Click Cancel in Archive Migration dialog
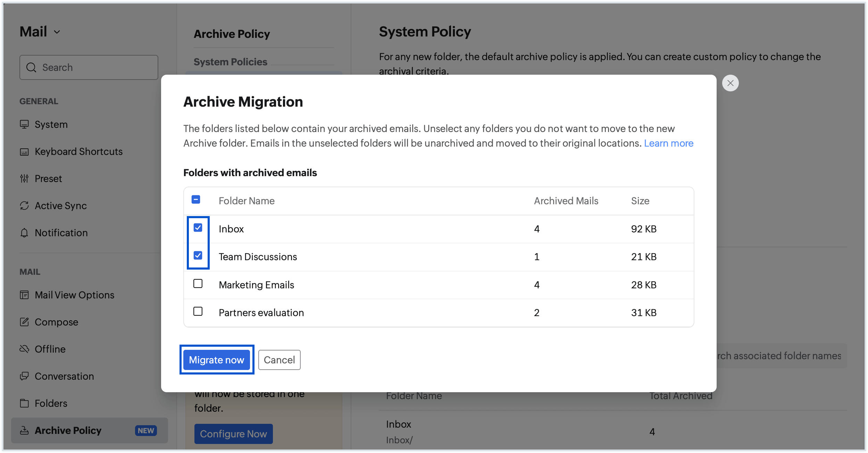The width and height of the screenshot is (868, 453). pos(279,360)
